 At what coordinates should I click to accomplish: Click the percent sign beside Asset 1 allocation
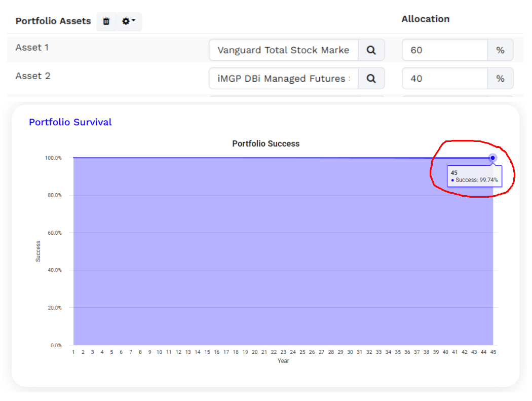point(500,50)
